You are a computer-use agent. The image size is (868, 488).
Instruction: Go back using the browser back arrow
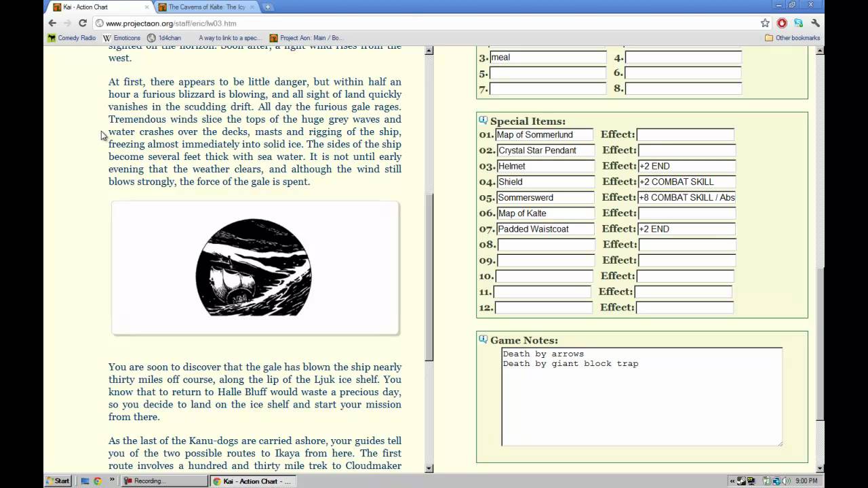click(x=52, y=23)
